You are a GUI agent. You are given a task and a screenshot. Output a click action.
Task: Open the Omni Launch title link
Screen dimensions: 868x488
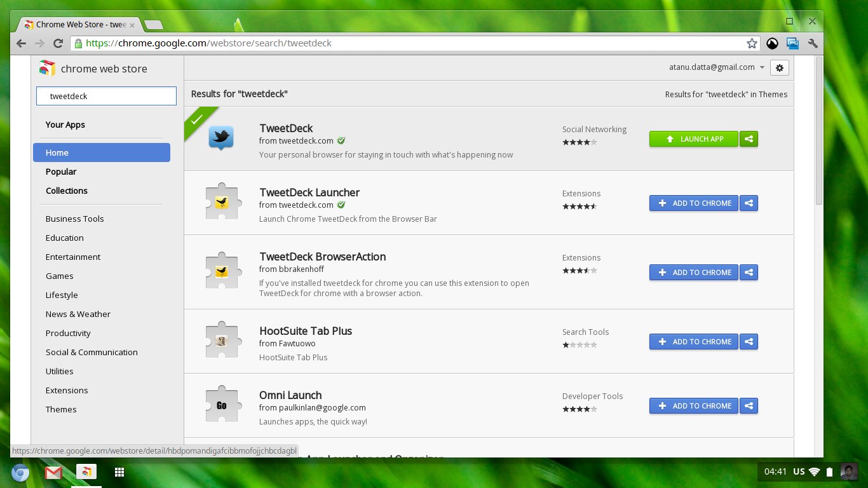(290, 395)
